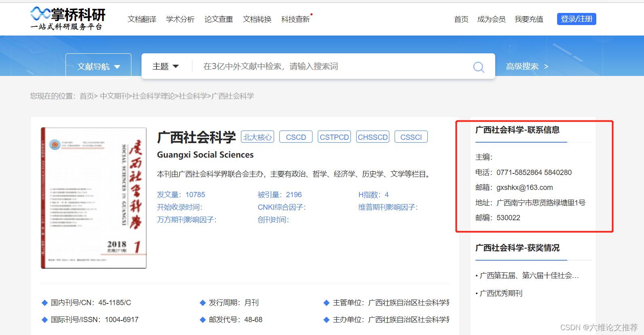Go to 首页 in header
Screen dimensions: 644x335
pyautogui.click(x=461, y=19)
